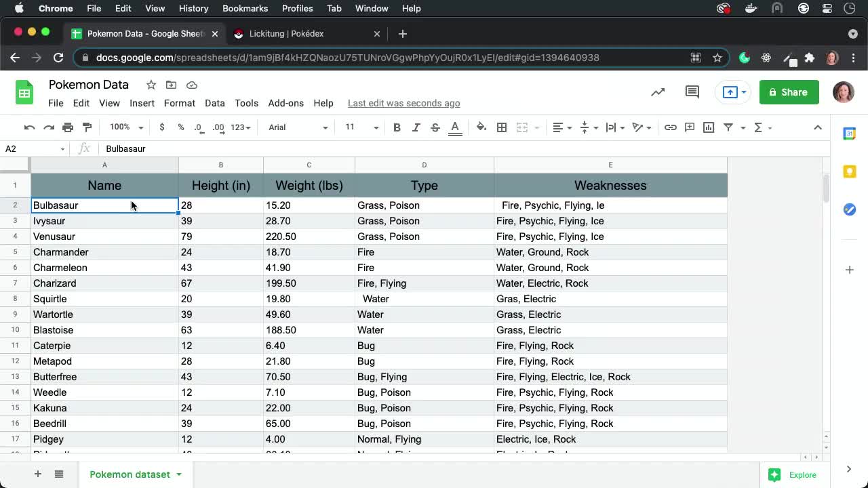Open the merge cells options arrow
868x488 pixels.
coord(537,127)
